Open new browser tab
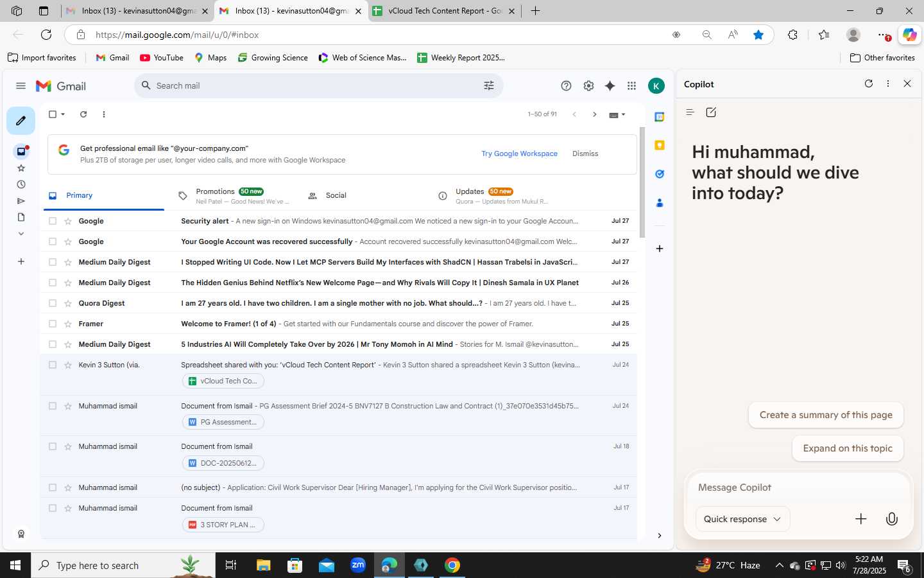This screenshot has height=578, width=924. (535, 11)
